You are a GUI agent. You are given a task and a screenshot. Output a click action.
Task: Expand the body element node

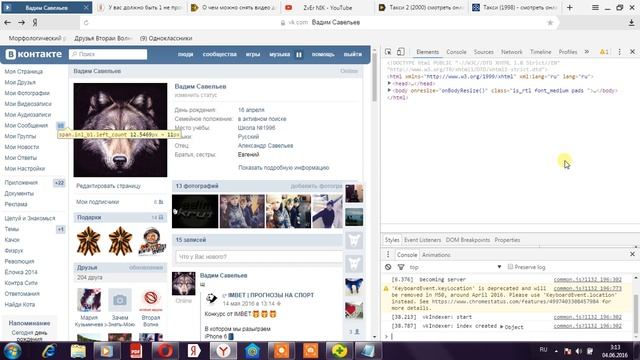click(x=389, y=90)
